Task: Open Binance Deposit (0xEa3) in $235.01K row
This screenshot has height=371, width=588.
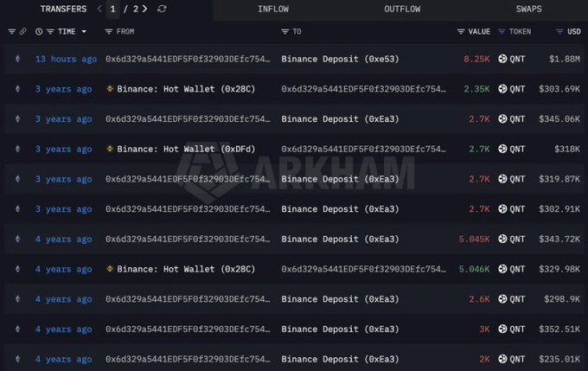Action: (340, 359)
